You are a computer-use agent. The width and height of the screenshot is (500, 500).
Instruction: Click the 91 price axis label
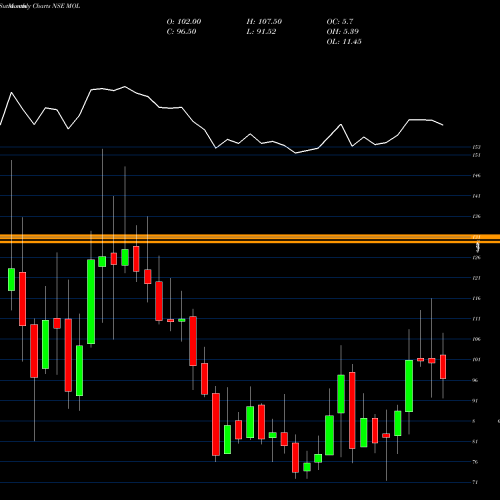click(x=476, y=401)
